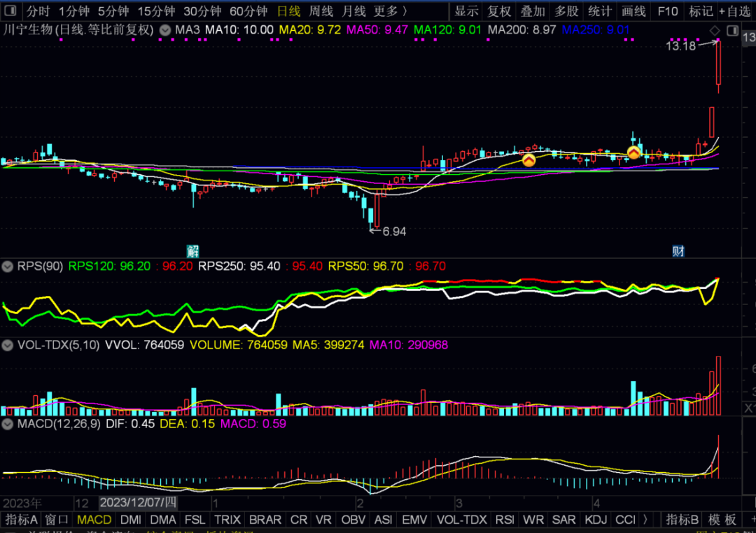Click the MA250 value label
This screenshot has height=533, width=756.
coord(596,30)
